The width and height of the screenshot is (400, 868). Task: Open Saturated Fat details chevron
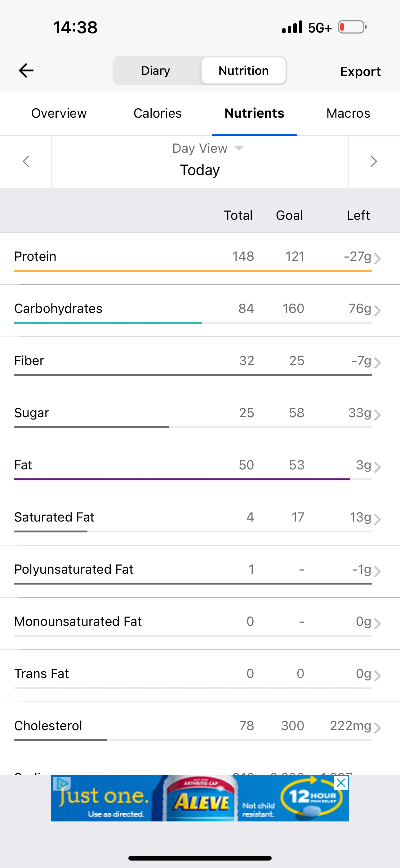pyautogui.click(x=377, y=519)
